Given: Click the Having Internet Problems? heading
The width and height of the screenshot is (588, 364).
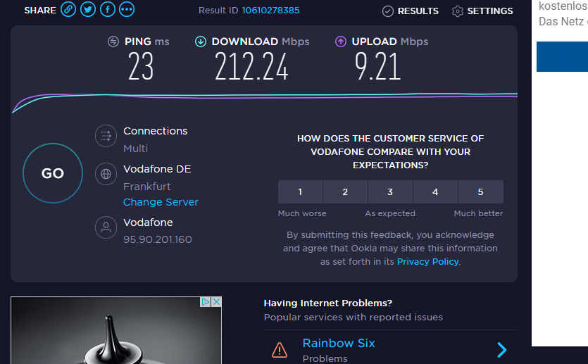Looking at the screenshot, I should click(x=327, y=303).
